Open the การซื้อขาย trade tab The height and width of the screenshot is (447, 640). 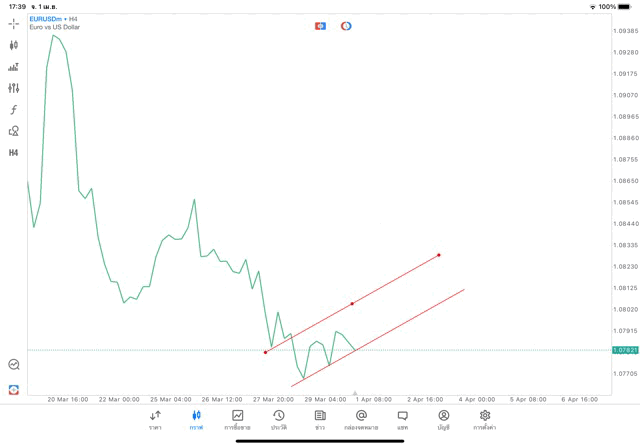click(x=237, y=420)
